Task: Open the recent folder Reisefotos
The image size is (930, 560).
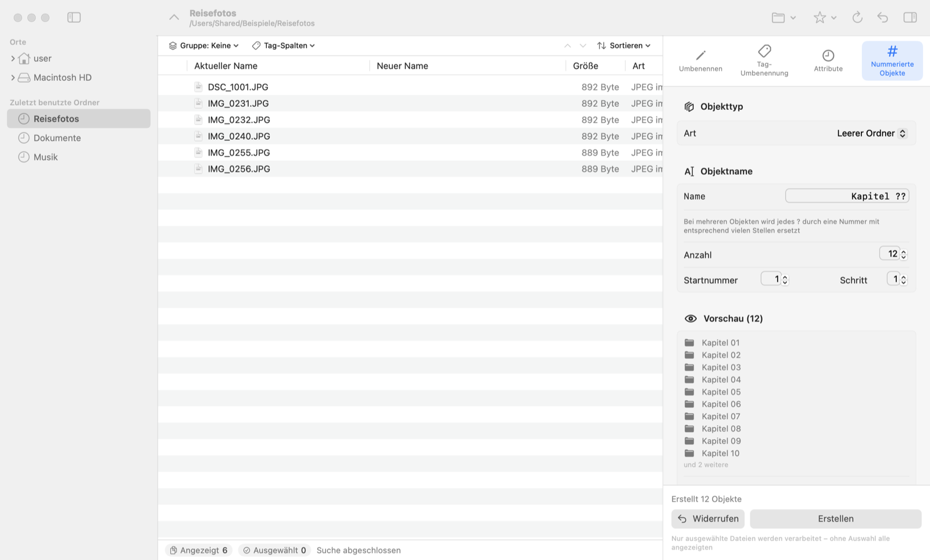Action: (78, 119)
